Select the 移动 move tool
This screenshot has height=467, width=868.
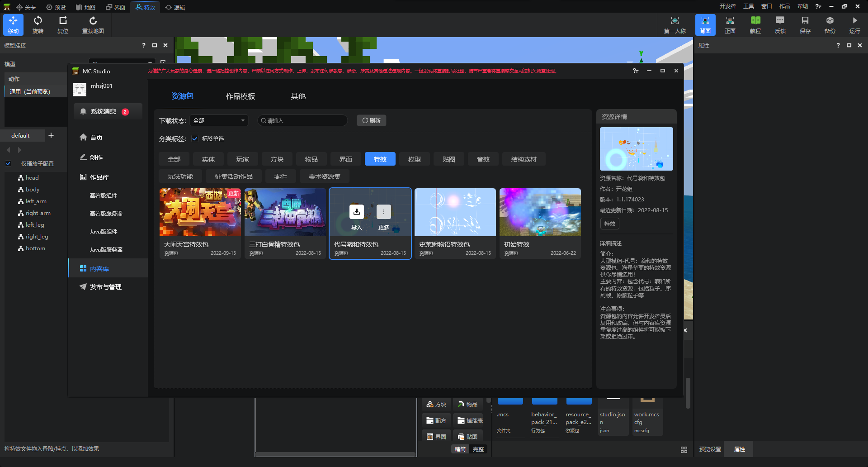click(13, 24)
